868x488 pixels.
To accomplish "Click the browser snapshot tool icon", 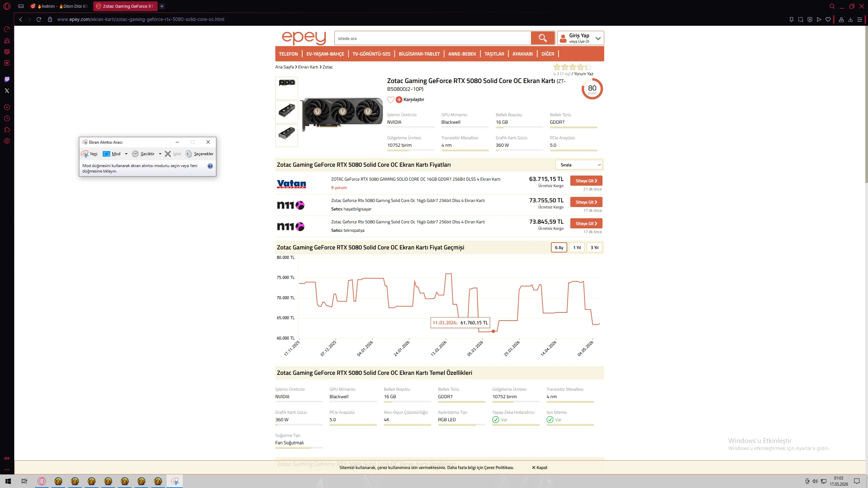I will (801, 19).
